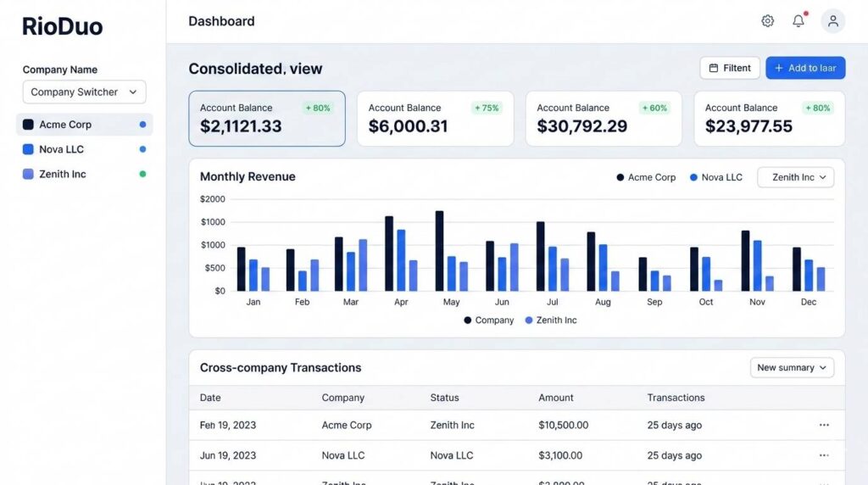Viewport: 868px width, 485px height.
Task: Select Zenith Inc in the sidebar
Action: tap(63, 174)
